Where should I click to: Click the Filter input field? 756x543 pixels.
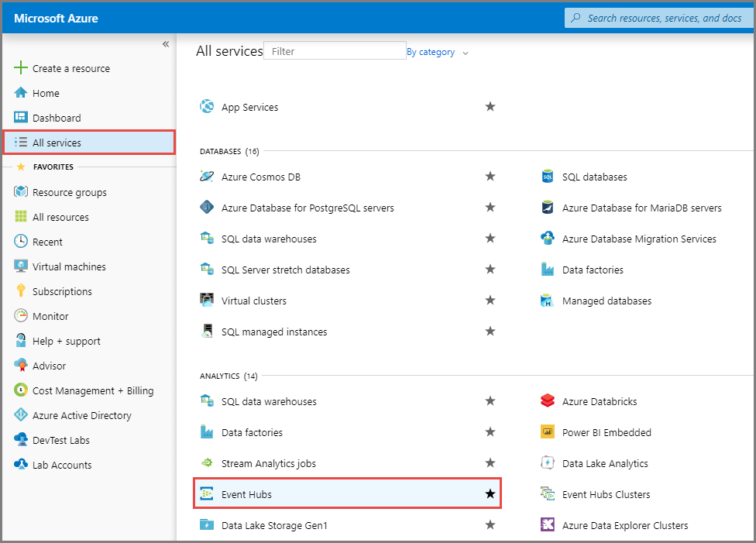[x=335, y=50]
